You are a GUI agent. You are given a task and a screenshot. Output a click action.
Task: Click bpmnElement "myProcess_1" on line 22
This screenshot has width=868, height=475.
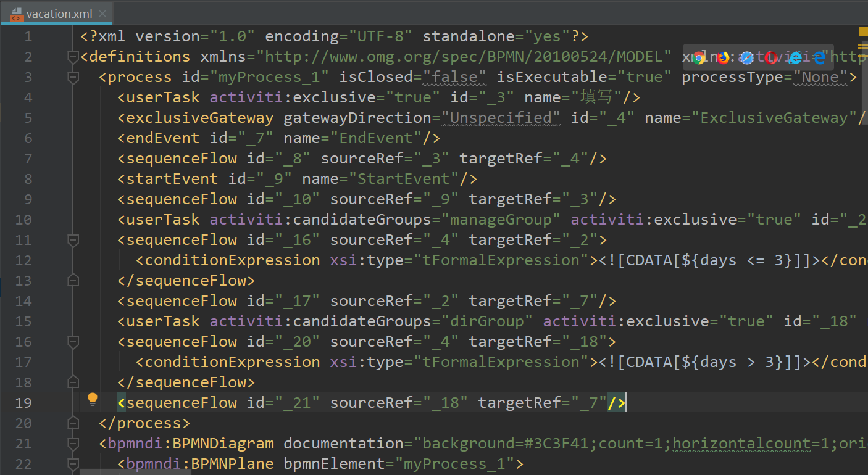pos(454,464)
